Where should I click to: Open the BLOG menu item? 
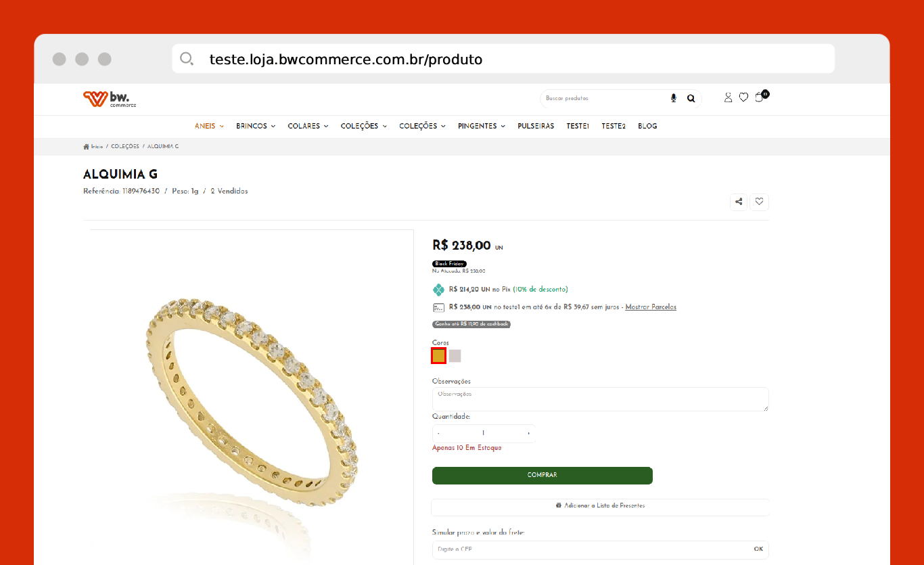[x=647, y=127]
